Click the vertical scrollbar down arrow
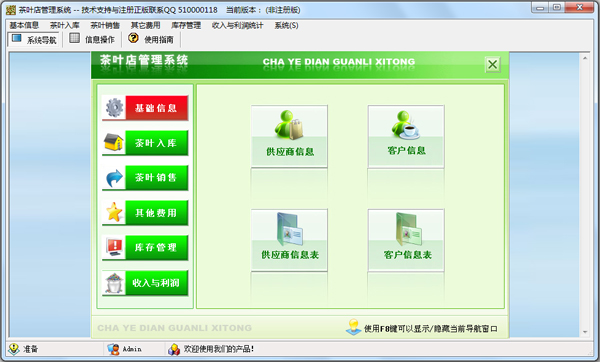 (585, 332)
